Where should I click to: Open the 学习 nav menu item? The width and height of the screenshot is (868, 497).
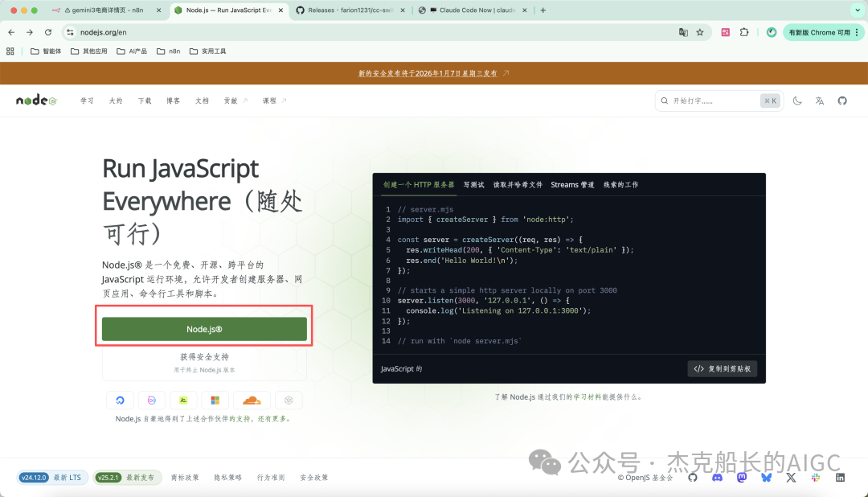point(87,101)
